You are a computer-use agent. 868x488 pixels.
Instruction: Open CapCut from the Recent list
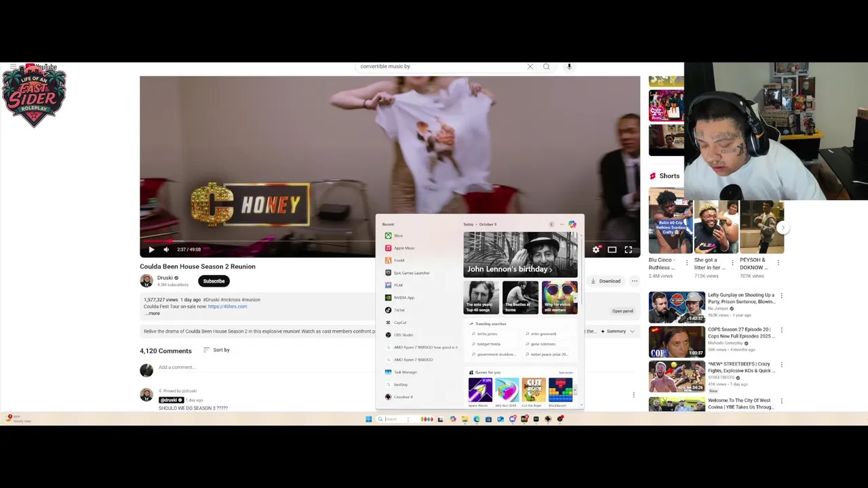tap(420, 323)
